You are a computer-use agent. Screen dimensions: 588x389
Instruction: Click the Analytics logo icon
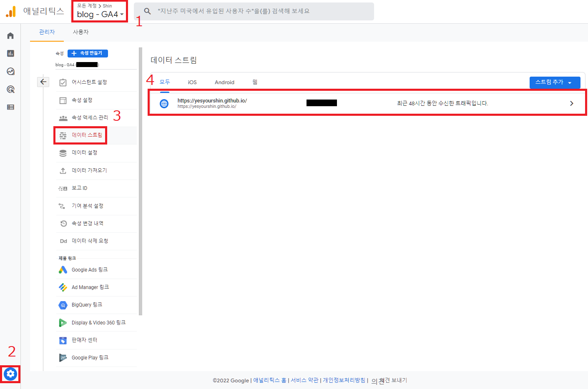click(11, 12)
